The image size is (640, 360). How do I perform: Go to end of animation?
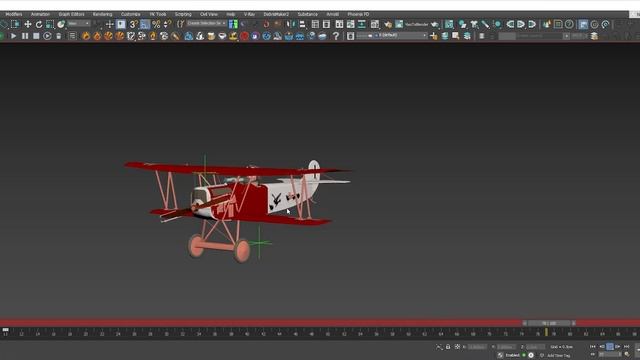627,347
